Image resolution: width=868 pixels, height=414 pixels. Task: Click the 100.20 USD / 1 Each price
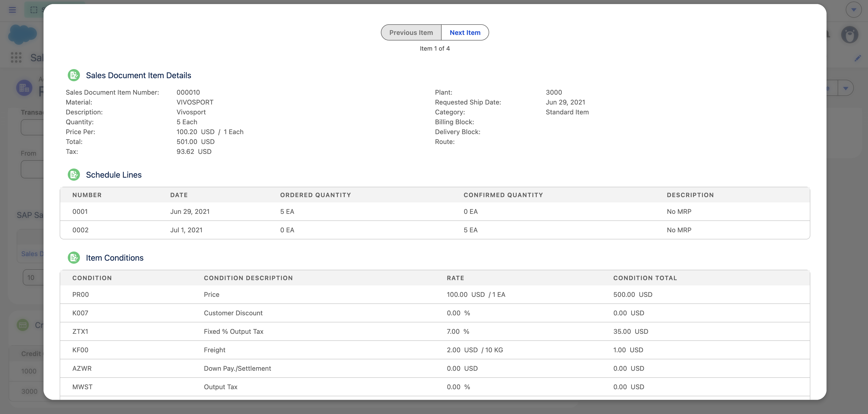[x=210, y=132]
